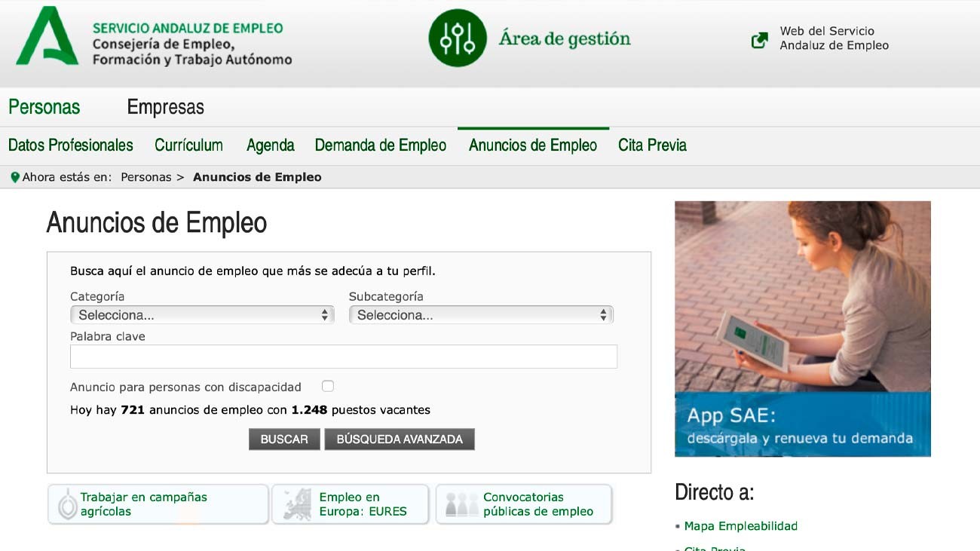The height and width of the screenshot is (551, 980).
Task: Follow the Mapa Empleabilidad link
Action: click(740, 526)
